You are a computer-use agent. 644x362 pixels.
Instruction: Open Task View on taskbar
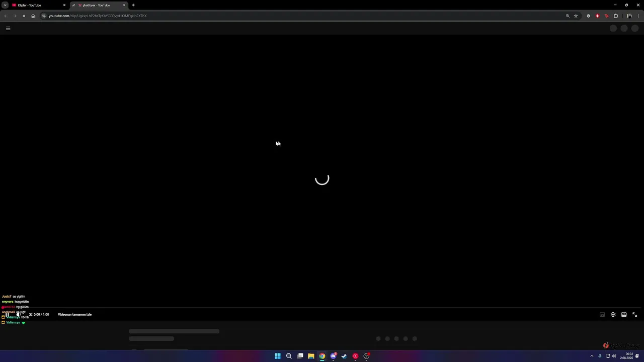[x=300, y=356]
